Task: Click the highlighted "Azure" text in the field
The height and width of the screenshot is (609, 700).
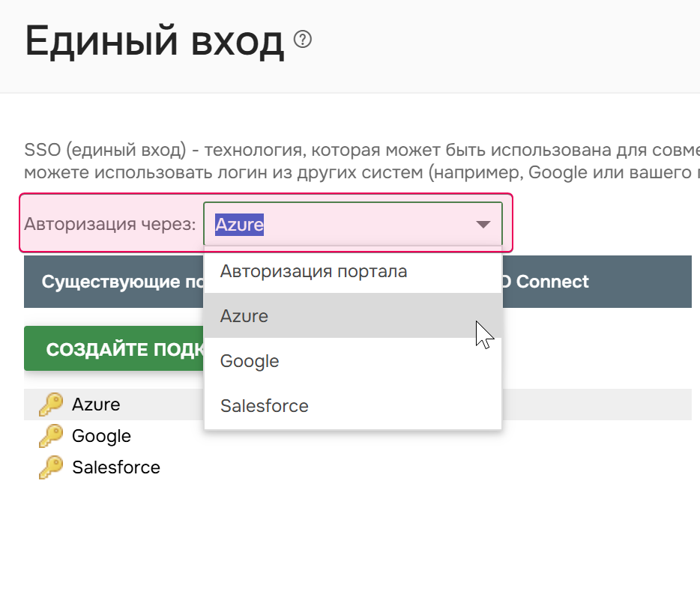Action: (x=238, y=224)
